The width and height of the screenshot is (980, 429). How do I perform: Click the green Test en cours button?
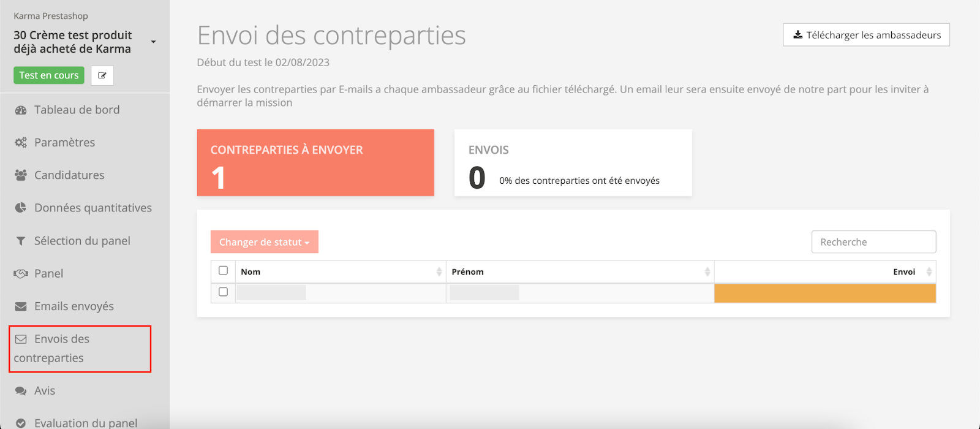pos(49,75)
